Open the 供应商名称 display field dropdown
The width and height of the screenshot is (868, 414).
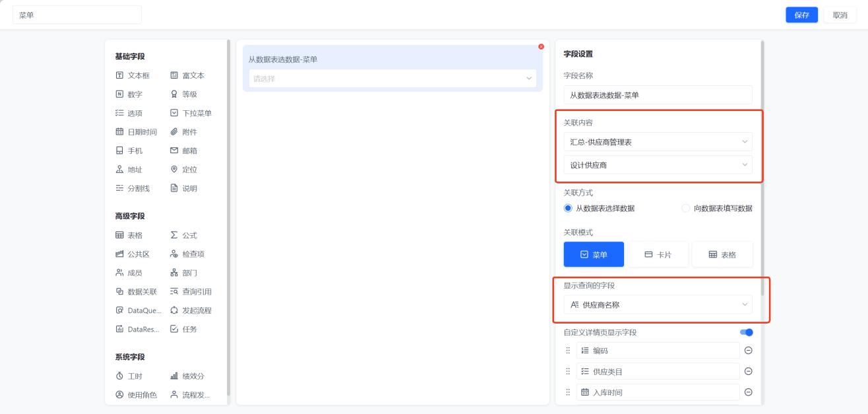tap(658, 304)
